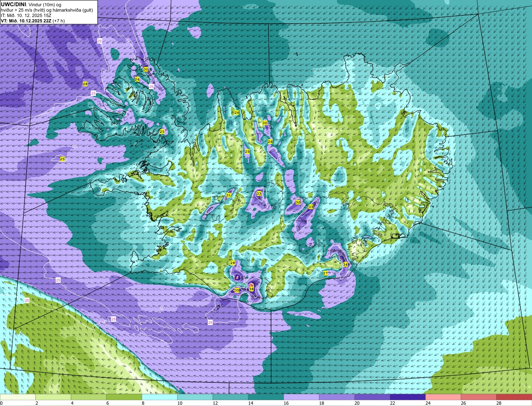Click legend tick number '28'
532x406 pixels.
(x=499, y=403)
